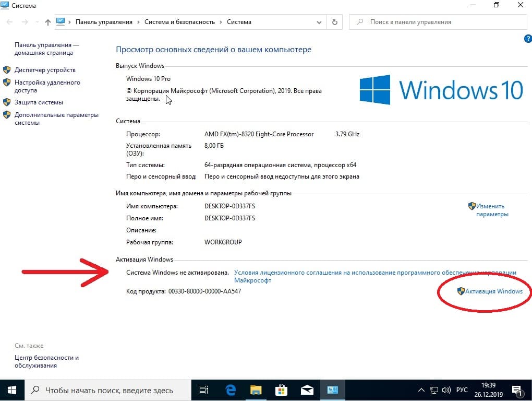Click Windows 10 Pro edition text
This screenshot has width=532, height=401.
(148, 79)
